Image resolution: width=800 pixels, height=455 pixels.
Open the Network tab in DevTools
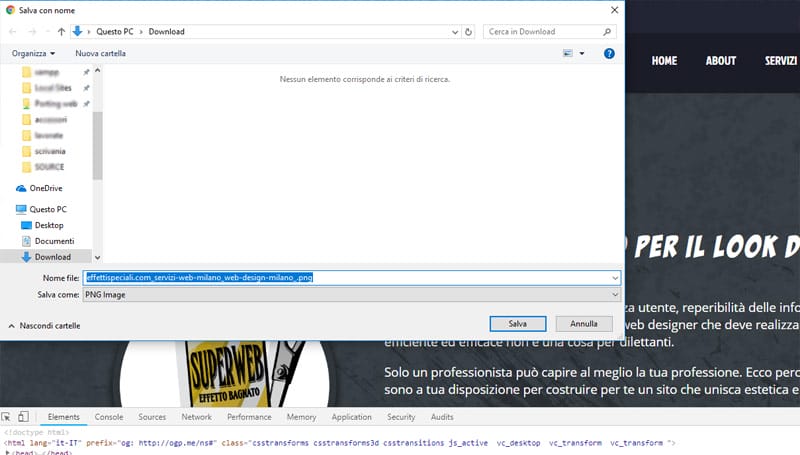196,417
